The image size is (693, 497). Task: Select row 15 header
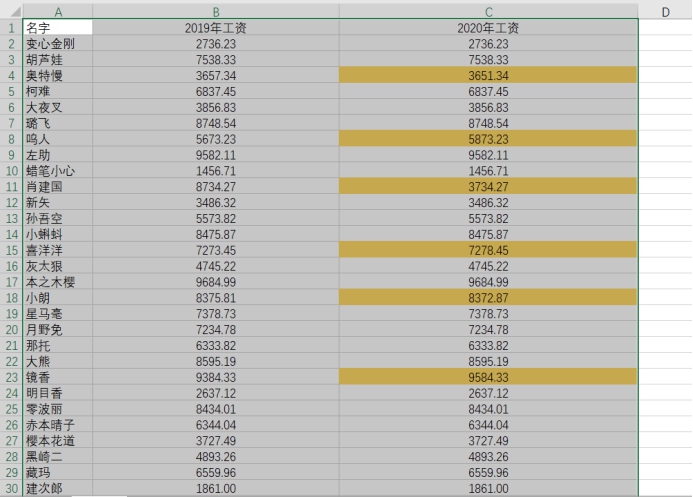11,250
